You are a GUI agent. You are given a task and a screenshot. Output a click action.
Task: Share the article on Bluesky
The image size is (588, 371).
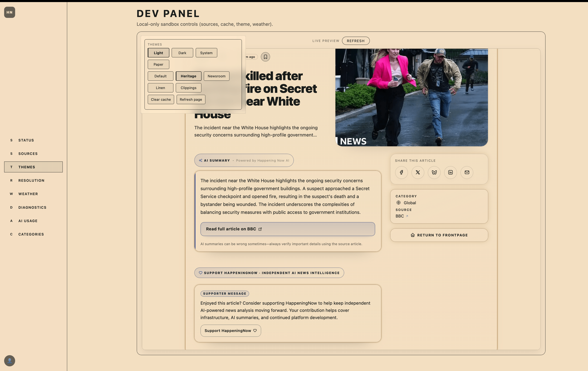click(434, 172)
